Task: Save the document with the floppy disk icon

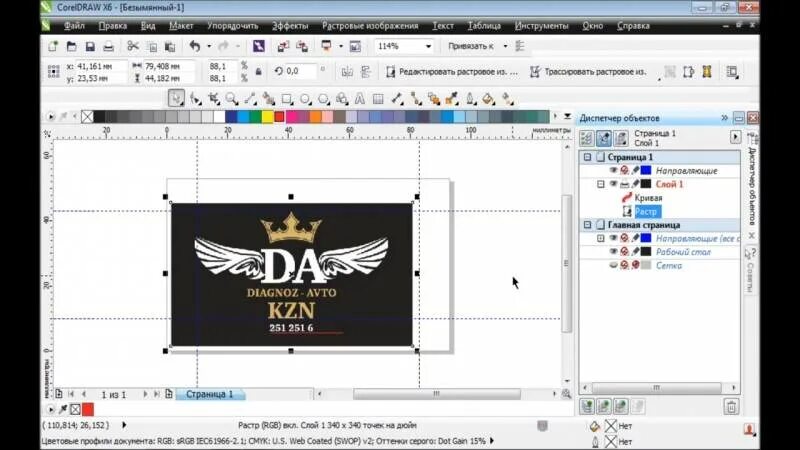Action: (90, 46)
